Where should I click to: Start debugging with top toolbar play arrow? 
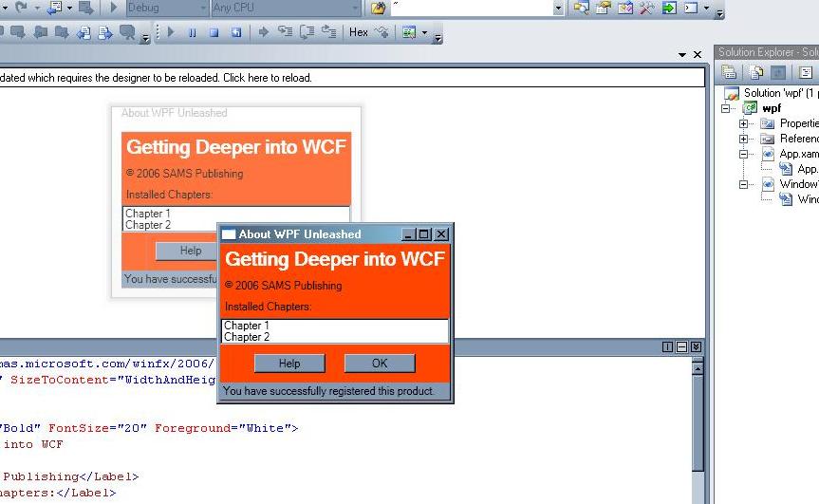pos(115,8)
